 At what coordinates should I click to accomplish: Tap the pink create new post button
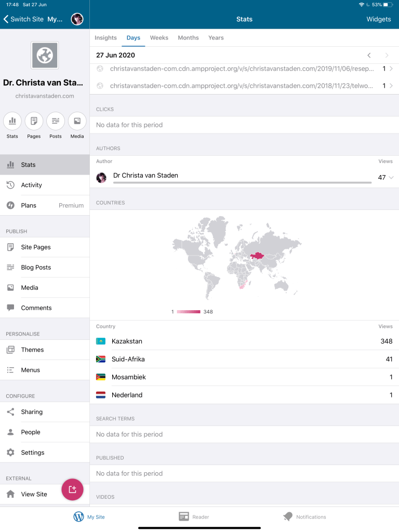tap(72, 489)
